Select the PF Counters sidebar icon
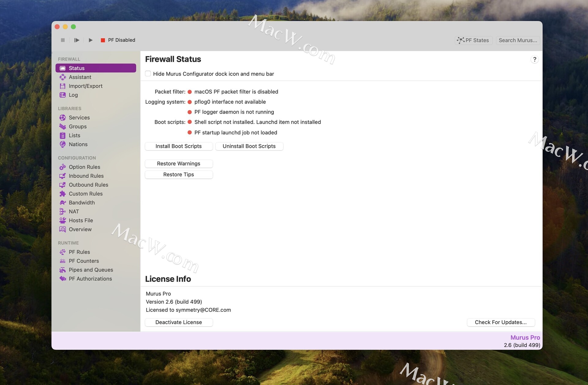The height and width of the screenshot is (385, 588). [x=63, y=261]
